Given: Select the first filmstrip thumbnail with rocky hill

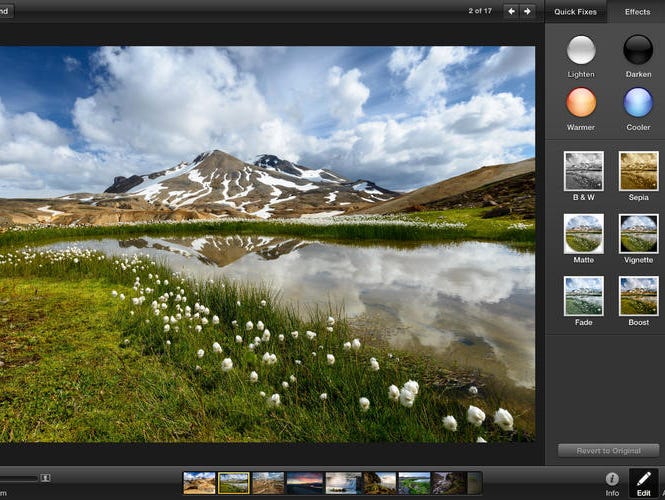Looking at the screenshot, I should click(199, 483).
